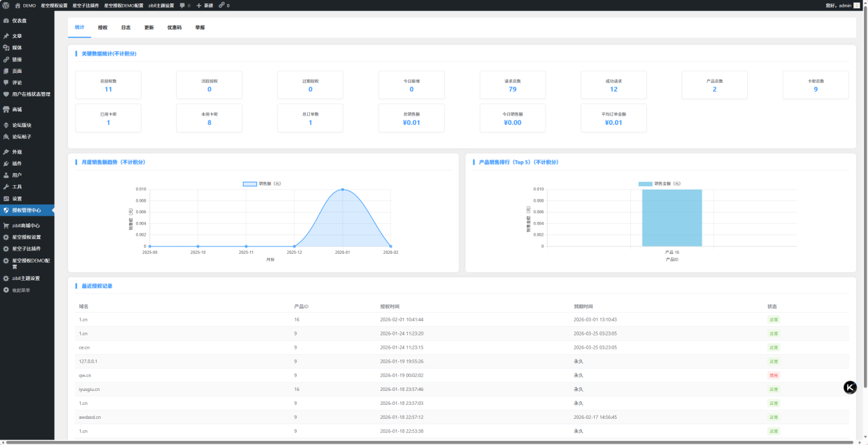Open the admin user account menu
This screenshot has height=445, width=868.
pyautogui.click(x=843, y=5)
